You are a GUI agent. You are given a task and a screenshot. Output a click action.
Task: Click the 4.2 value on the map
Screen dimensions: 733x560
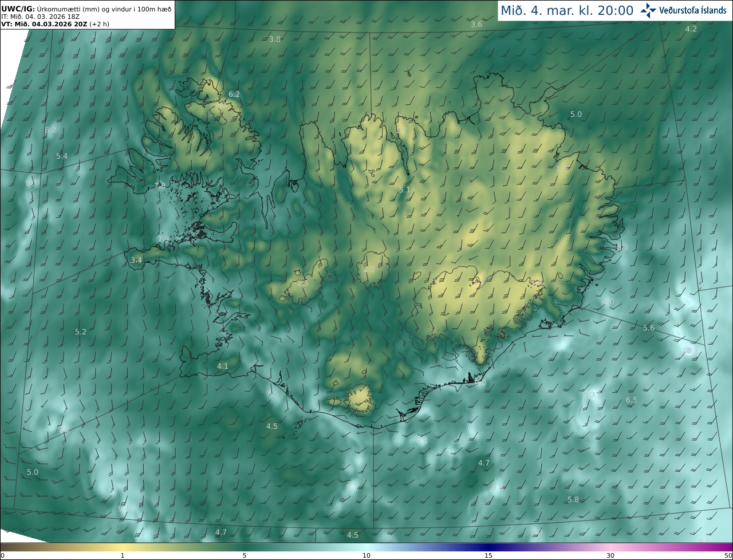(x=691, y=29)
